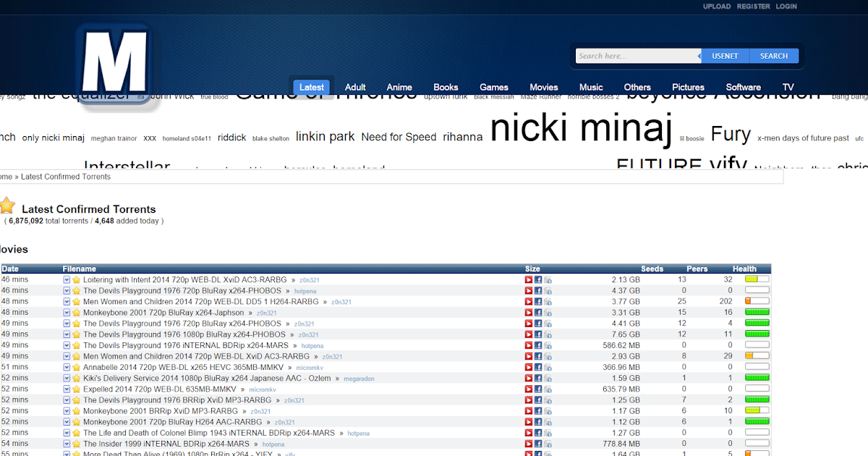Open dropdown arrow beside Loitering with Intent
The image size is (868, 456).
click(x=67, y=279)
